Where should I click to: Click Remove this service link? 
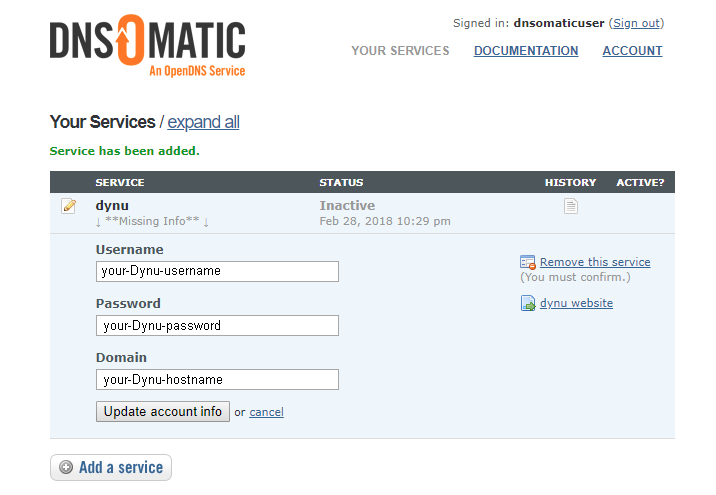595,262
